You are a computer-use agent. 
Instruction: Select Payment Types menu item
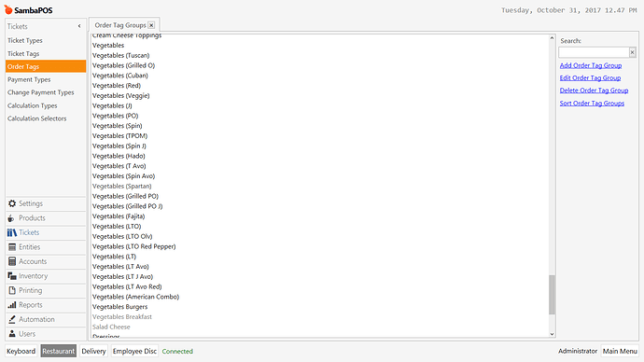[29, 79]
